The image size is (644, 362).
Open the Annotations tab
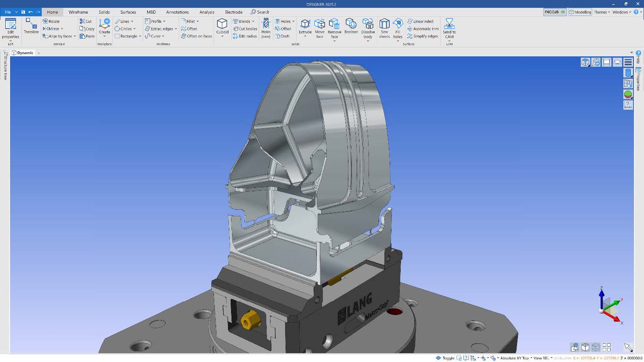[177, 12]
